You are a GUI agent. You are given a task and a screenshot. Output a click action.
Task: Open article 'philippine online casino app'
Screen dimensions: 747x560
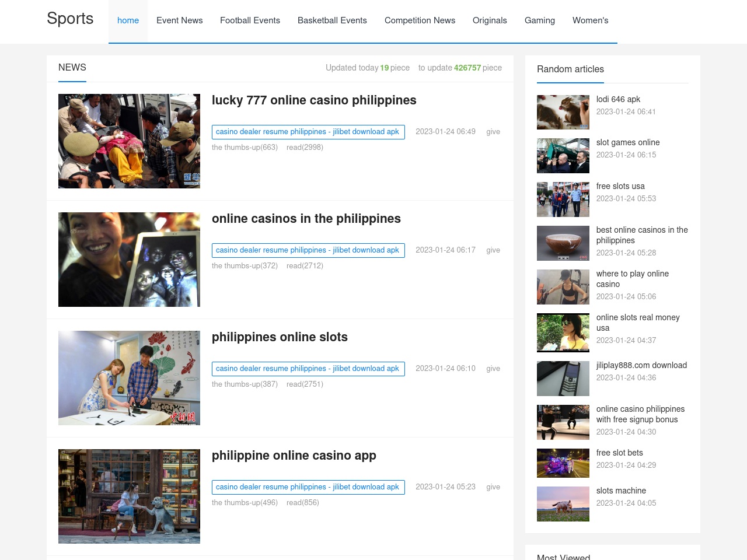coord(294,456)
